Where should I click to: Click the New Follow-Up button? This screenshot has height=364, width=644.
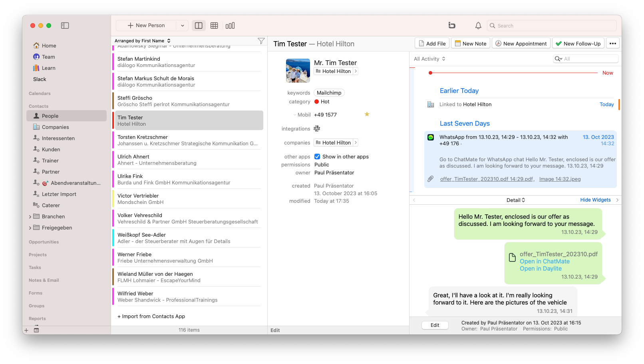578,44
